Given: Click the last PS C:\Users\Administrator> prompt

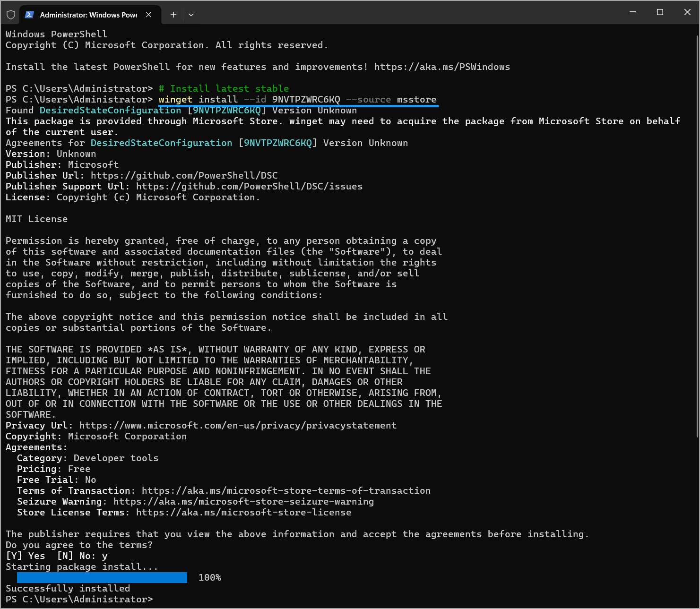Looking at the screenshot, I should click(x=79, y=599).
